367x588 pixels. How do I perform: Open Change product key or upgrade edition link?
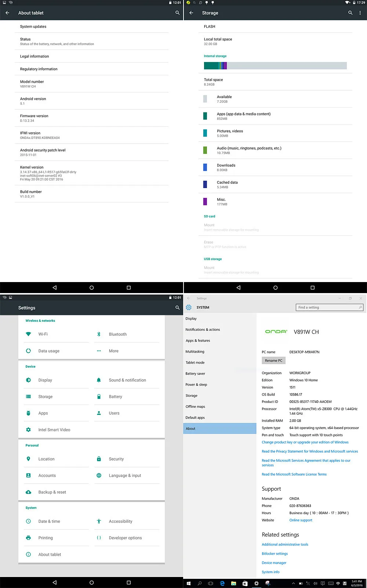pos(305,442)
